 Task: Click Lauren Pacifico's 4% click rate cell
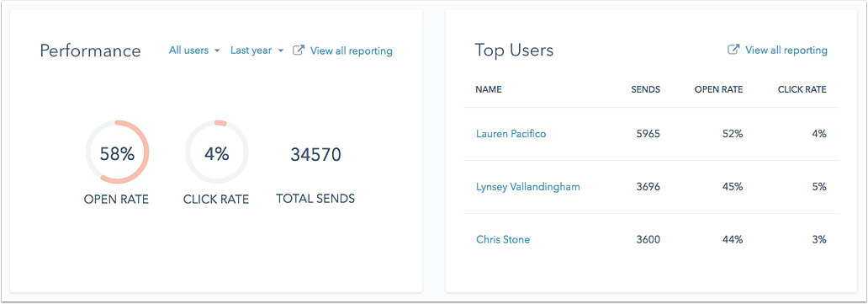coord(819,134)
